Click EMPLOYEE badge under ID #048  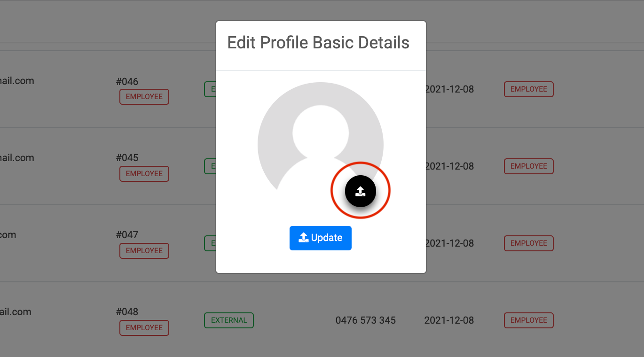tap(144, 328)
